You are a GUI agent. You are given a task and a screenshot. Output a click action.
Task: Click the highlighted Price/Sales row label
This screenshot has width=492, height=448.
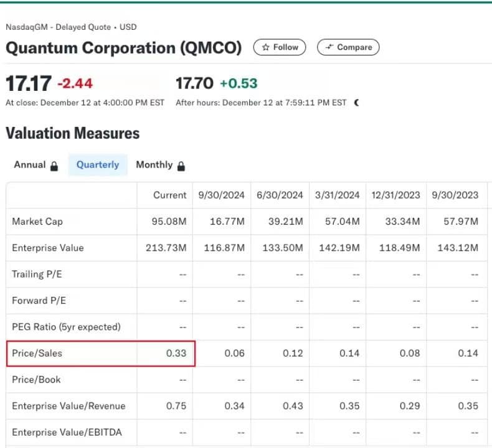[x=37, y=353]
